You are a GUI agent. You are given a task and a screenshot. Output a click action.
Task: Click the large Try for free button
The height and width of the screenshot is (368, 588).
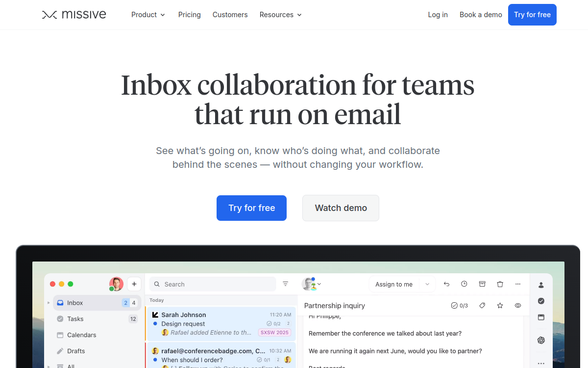[x=251, y=208]
